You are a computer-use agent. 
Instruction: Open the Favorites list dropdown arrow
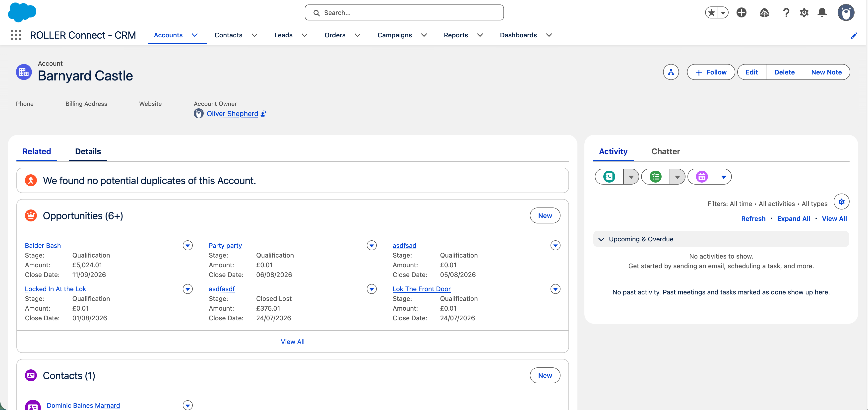pyautogui.click(x=723, y=12)
